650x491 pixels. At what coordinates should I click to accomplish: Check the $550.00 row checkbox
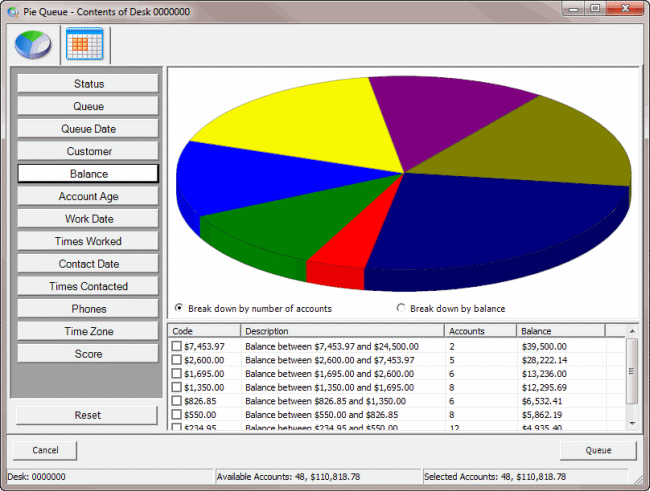click(x=177, y=414)
